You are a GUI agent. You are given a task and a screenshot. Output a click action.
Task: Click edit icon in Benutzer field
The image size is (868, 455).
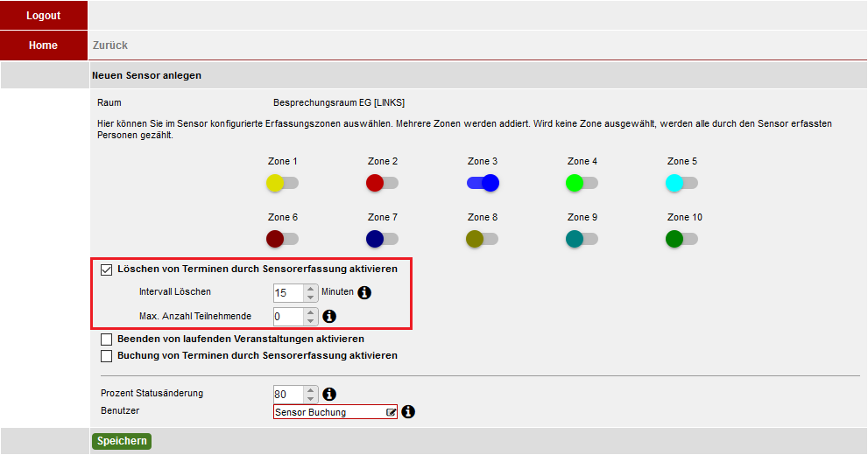click(x=391, y=412)
